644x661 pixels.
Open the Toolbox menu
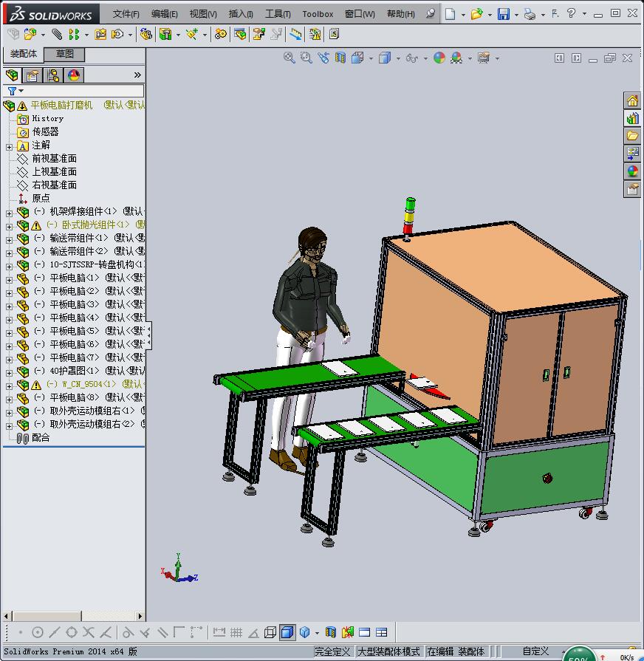pos(318,14)
